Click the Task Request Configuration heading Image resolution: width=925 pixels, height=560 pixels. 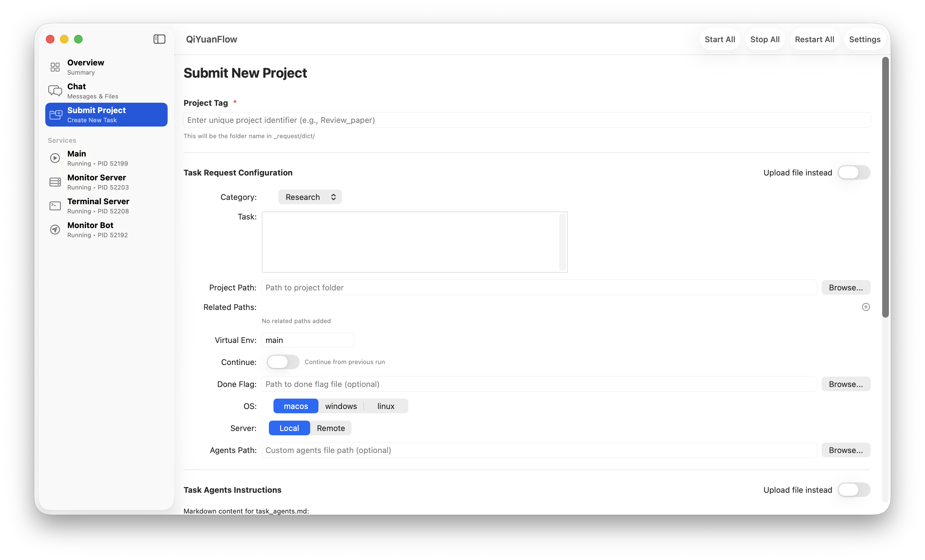[238, 172]
